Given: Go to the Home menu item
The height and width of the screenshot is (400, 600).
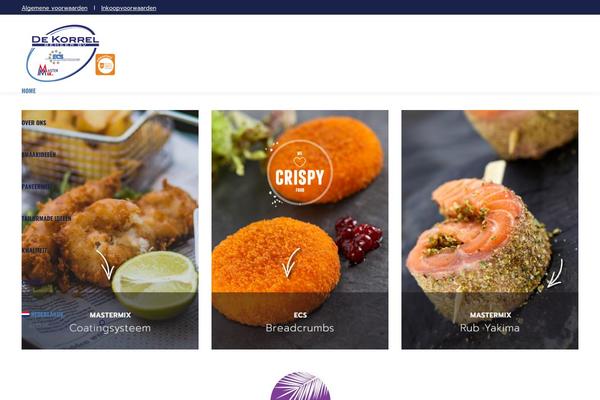Looking at the screenshot, I should click(29, 91).
